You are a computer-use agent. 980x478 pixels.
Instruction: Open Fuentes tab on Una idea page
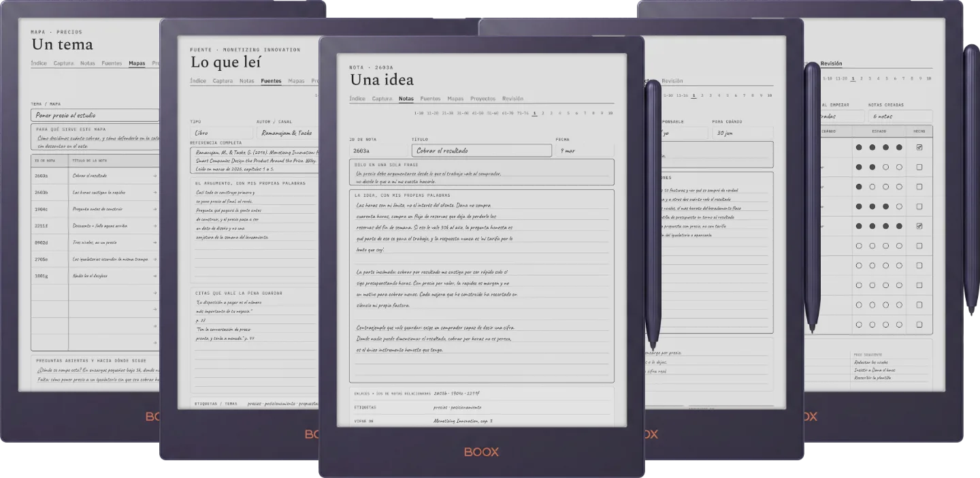tap(430, 99)
